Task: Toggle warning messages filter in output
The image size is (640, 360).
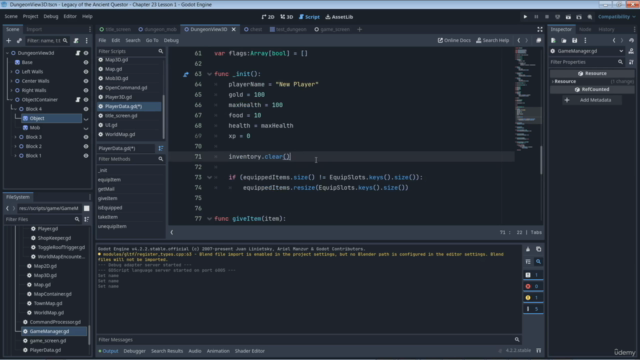Action: [x=533, y=298]
